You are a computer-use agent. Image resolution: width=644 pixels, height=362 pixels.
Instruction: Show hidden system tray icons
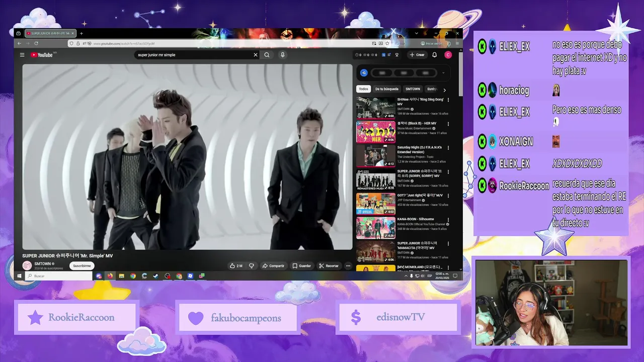click(x=406, y=276)
